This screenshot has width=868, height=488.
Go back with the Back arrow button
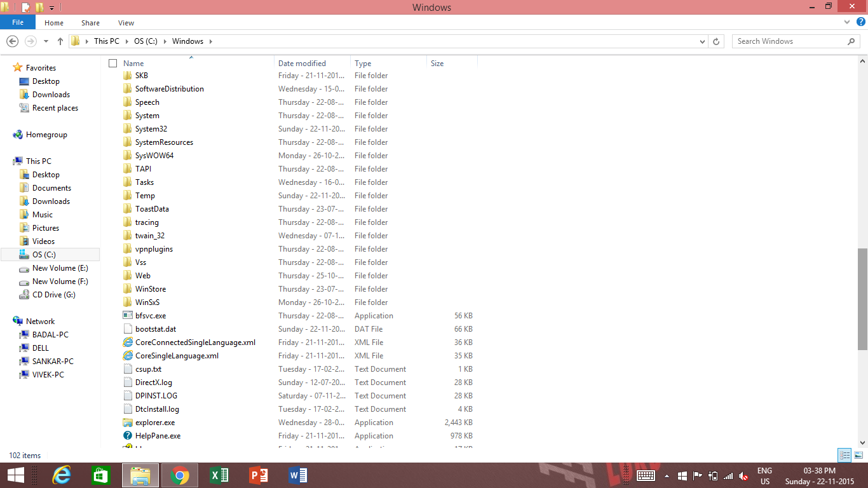pyautogui.click(x=12, y=41)
